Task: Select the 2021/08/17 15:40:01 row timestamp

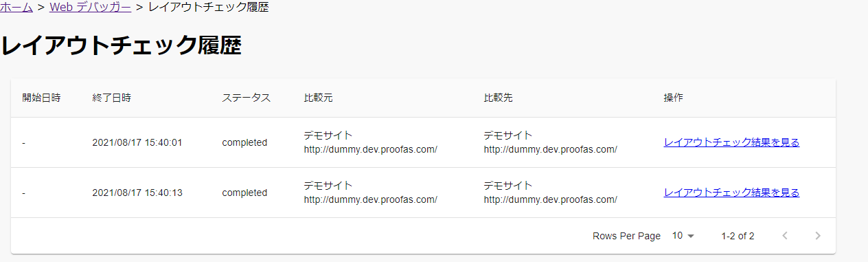Action: pos(137,142)
